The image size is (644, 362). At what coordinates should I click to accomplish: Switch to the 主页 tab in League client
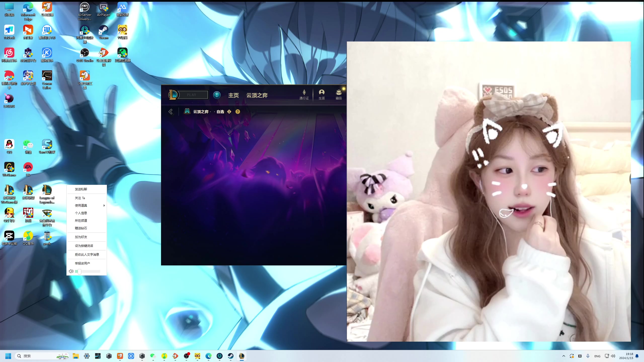[233, 95]
